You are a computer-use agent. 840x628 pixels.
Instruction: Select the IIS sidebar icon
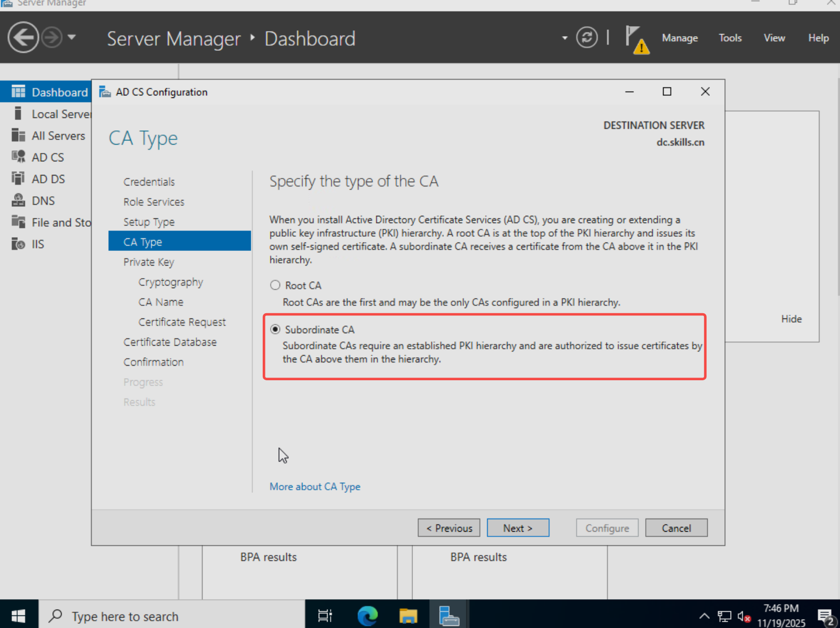click(x=18, y=244)
